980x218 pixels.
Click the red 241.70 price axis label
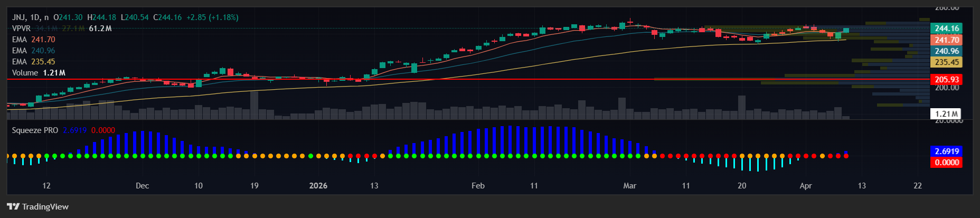(946, 40)
